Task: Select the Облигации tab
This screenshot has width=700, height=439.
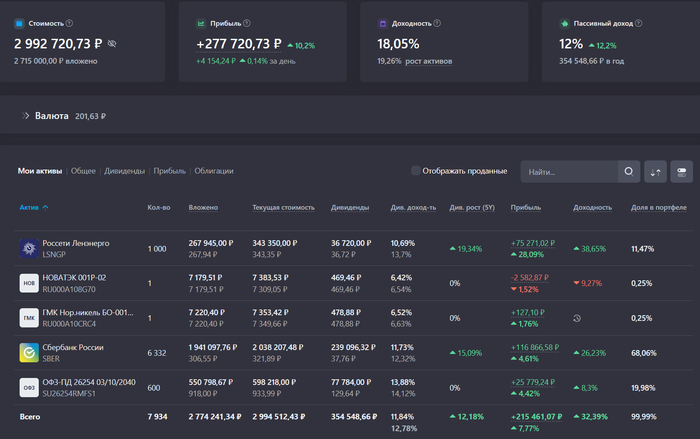Action: 214,171
